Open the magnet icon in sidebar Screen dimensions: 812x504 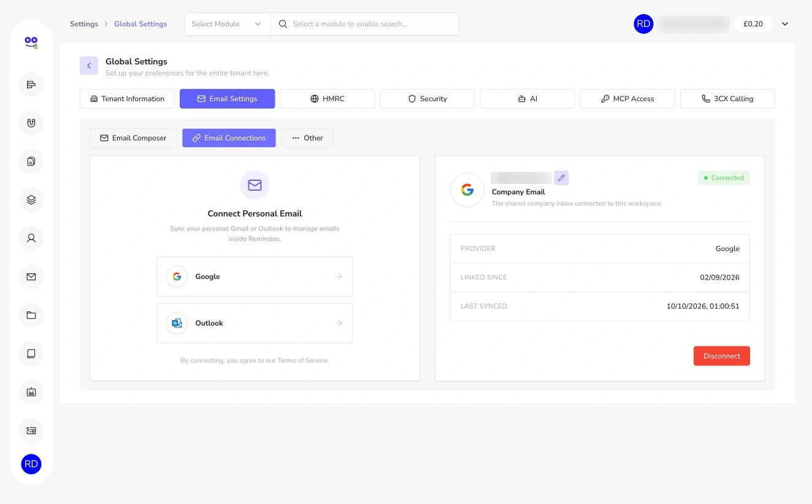click(x=31, y=123)
